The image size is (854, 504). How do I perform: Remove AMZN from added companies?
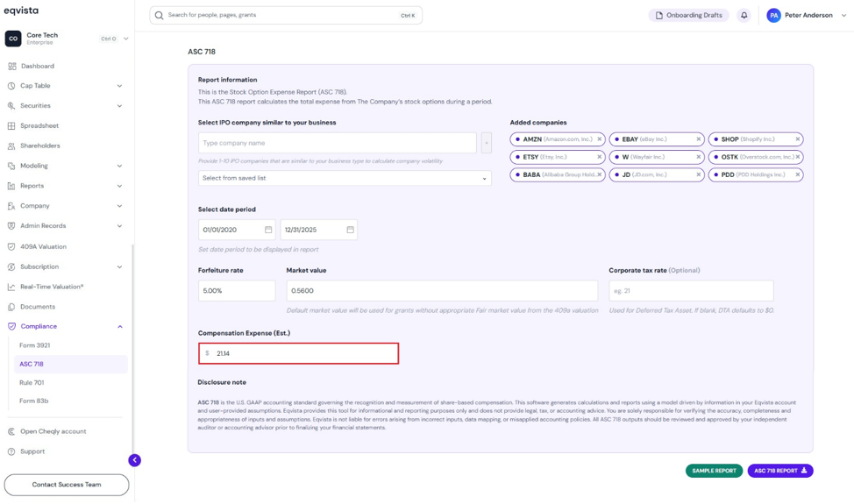tap(599, 139)
